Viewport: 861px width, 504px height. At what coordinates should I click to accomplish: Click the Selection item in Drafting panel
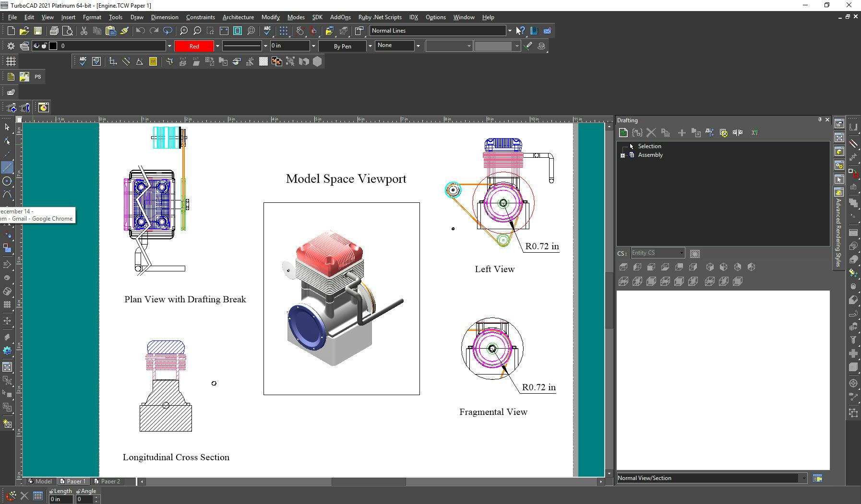point(649,146)
